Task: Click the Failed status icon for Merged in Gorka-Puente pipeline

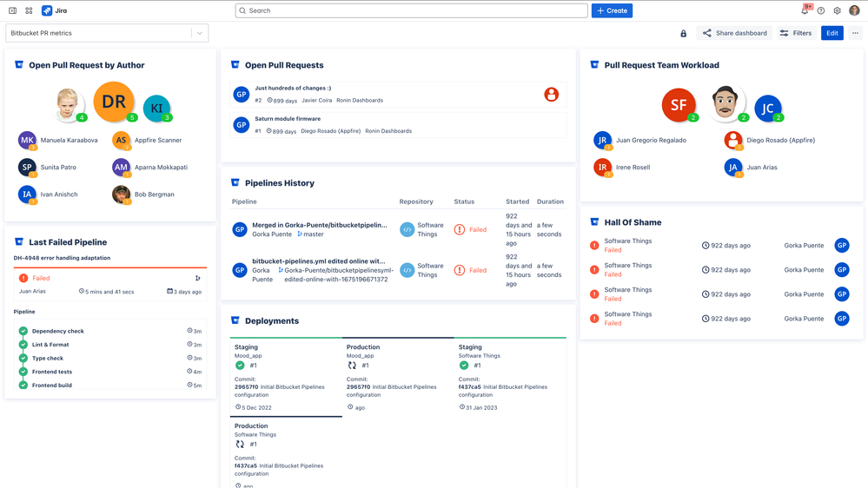Action: [x=460, y=229]
